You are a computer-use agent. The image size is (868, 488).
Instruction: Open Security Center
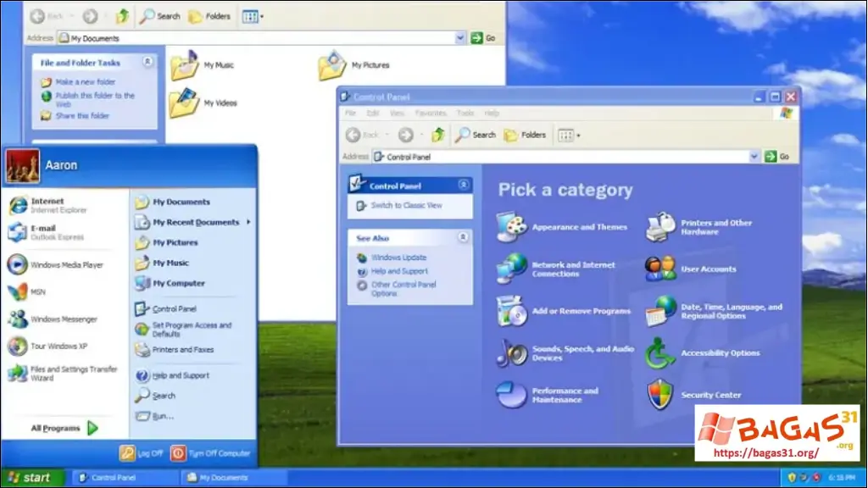coord(710,395)
